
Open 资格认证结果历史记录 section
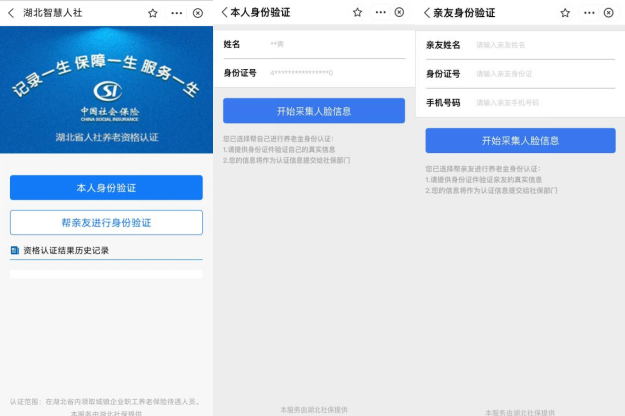66,250
